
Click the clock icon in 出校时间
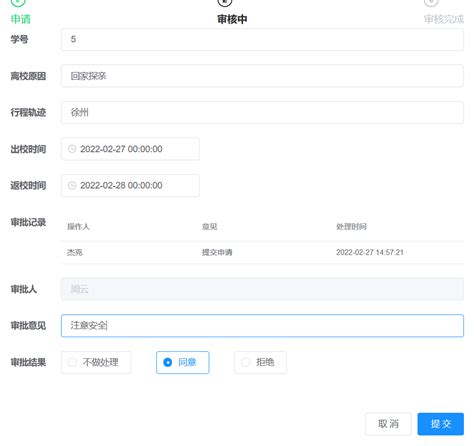[72, 149]
